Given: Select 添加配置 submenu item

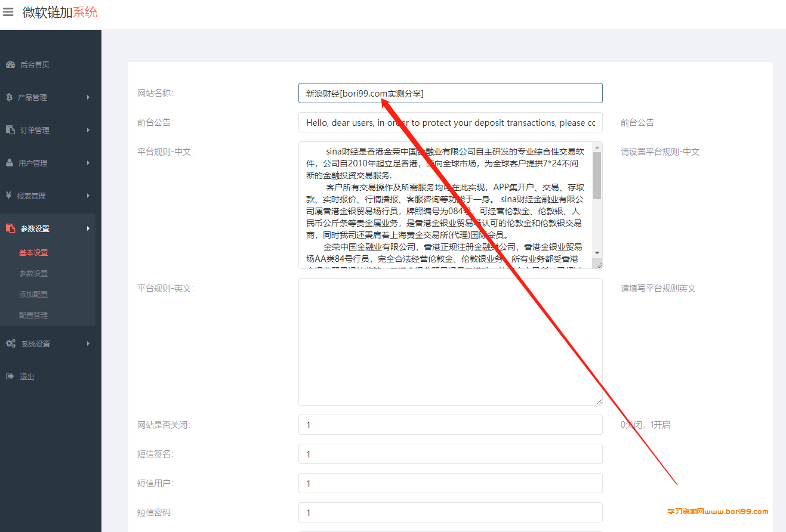Looking at the screenshot, I should 33,295.
